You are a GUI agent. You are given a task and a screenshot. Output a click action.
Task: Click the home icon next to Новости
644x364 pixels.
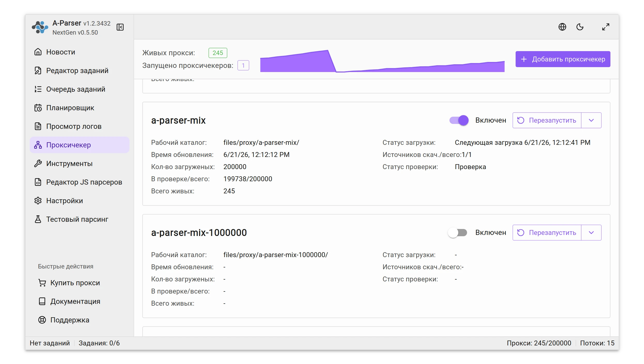[38, 52]
